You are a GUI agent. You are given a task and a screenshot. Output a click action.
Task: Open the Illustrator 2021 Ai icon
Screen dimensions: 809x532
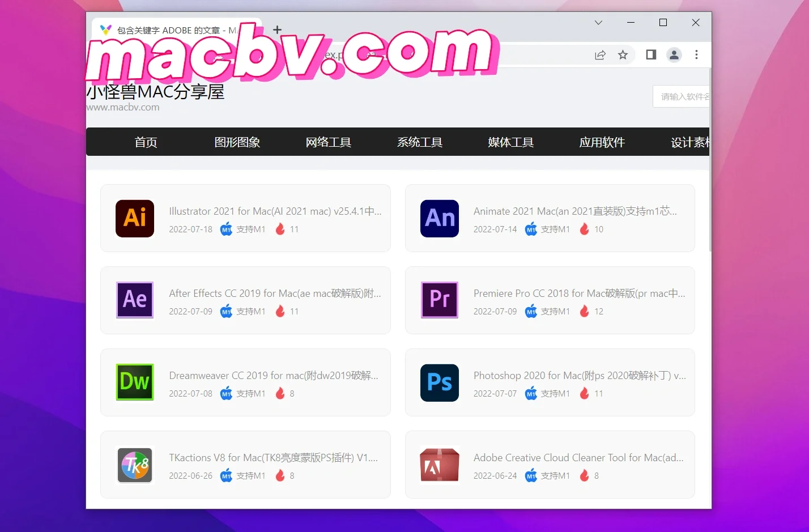click(x=135, y=218)
